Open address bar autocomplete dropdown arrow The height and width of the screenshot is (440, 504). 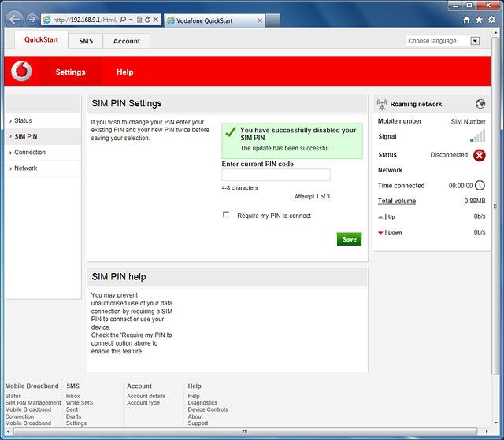131,20
